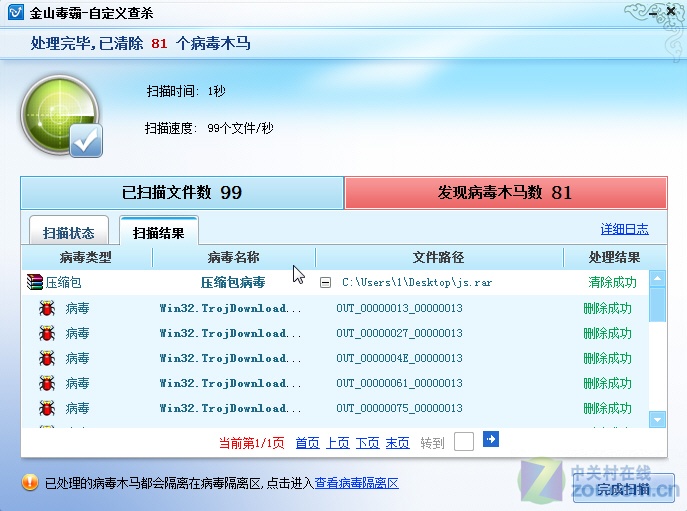Click the results list scrollbar thumb
687x511 pixels.
coord(657,305)
